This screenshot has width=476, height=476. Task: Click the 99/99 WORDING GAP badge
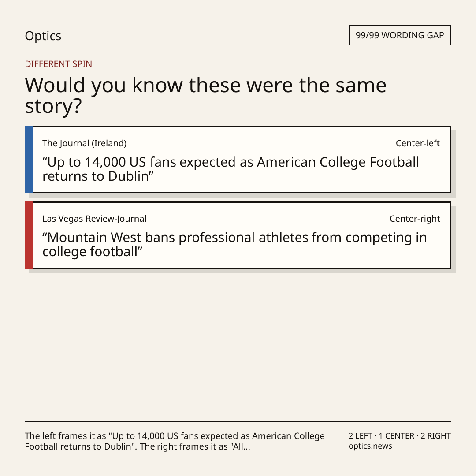tap(400, 35)
